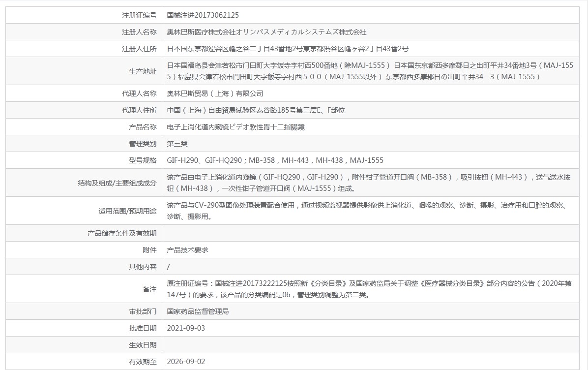
Task: Click the 注册人名称 label
Action: coord(139,32)
